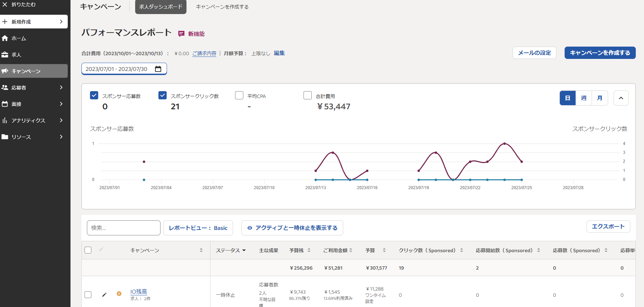Switch to キャンペーンを作成する tab
The height and width of the screenshot is (307, 644).
tap(222, 7)
